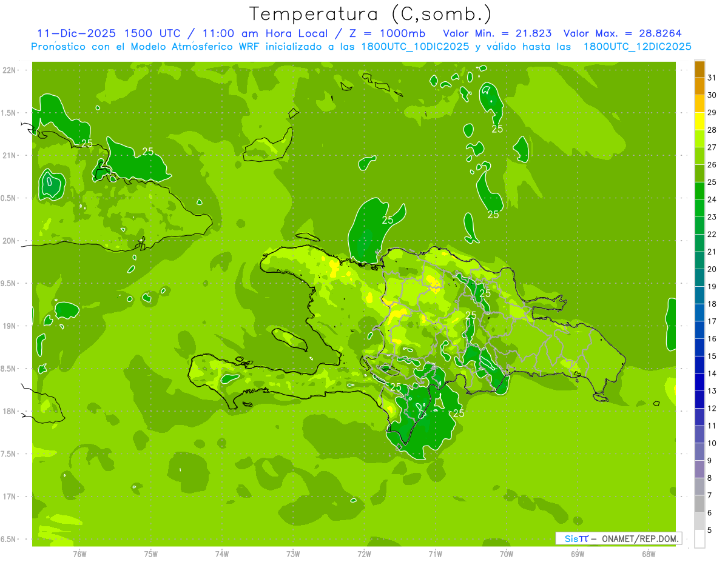Click the 'Valor Max. = 28.8264' text
This screenshot has height=562, width=728.
click(626, 33)
